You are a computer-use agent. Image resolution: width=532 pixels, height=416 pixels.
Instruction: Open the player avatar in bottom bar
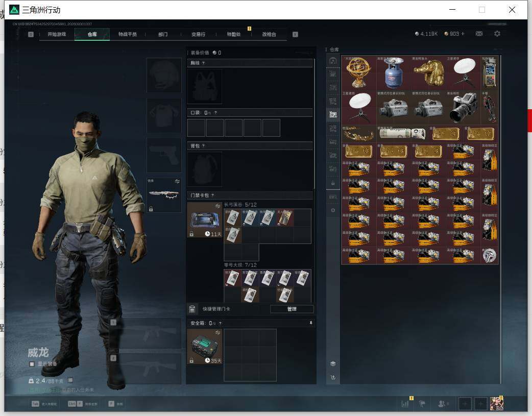tap(496, 404)
